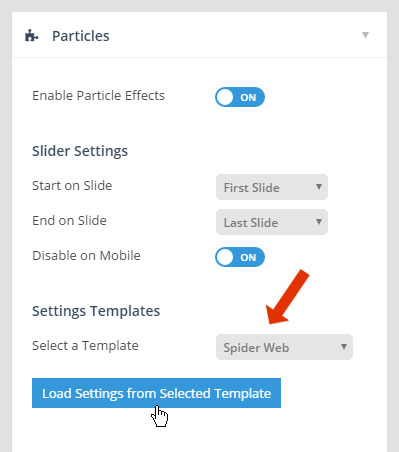Open the Start on Slide dropdown

pyautogui.click(x=272, y=187)
